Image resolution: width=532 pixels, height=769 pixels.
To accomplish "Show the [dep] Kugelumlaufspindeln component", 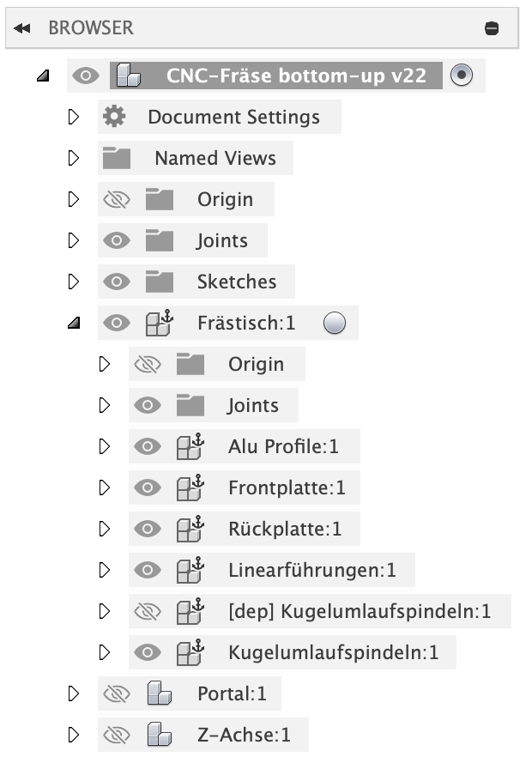I will coord(147,611).
